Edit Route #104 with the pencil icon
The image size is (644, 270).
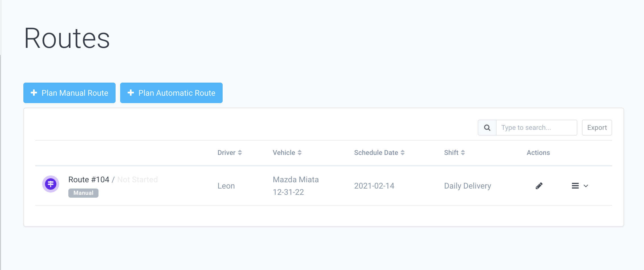[539, 186]
